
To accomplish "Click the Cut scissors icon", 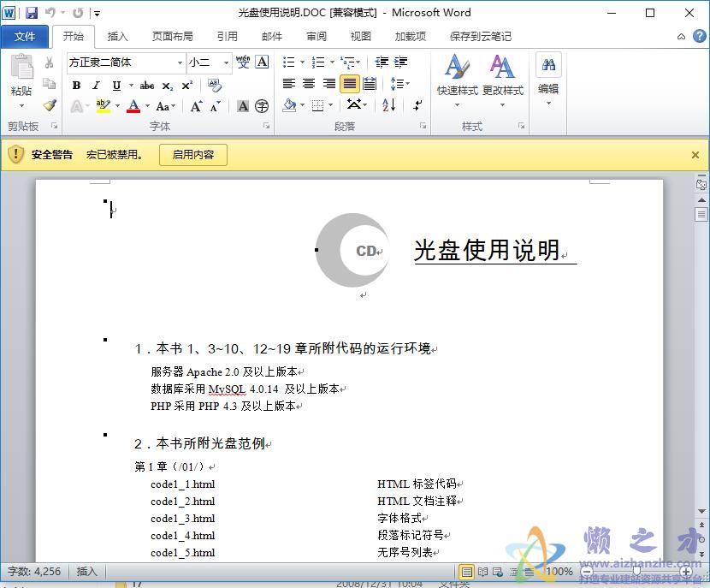I will [50, 62].
